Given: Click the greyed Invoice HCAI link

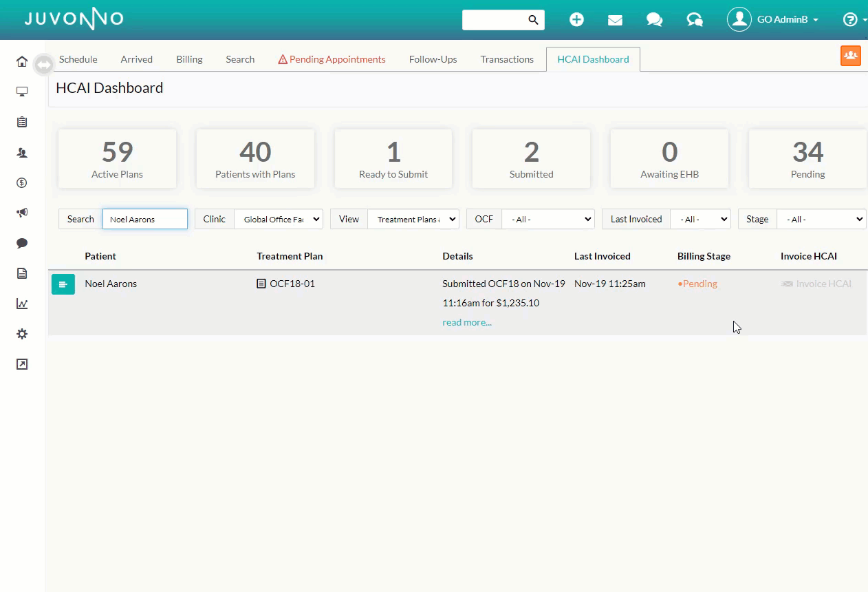Looking at the screenshot, I should 816,284.
